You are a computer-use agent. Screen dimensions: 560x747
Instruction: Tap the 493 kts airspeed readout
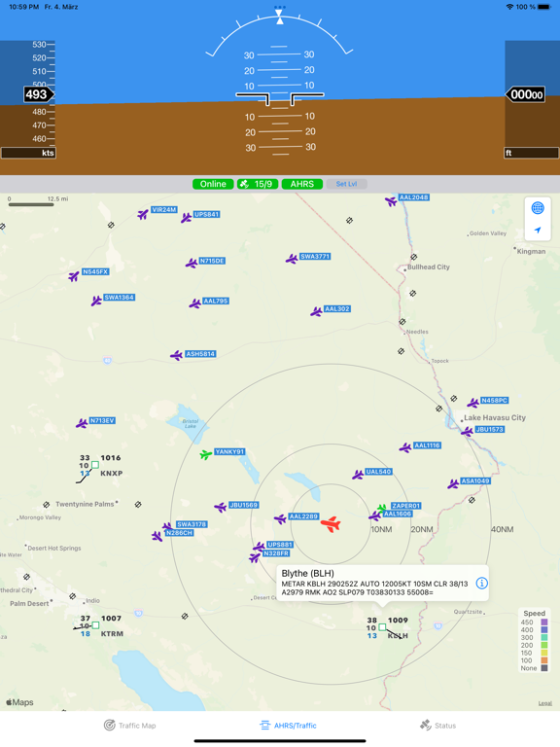[x=38, y=94]
